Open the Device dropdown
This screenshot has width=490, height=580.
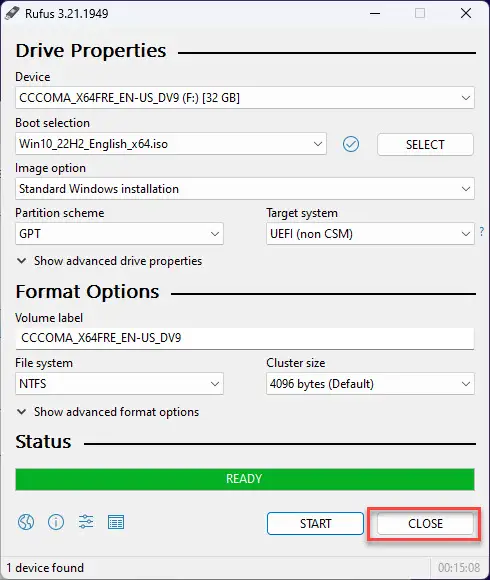click(244, 98)
